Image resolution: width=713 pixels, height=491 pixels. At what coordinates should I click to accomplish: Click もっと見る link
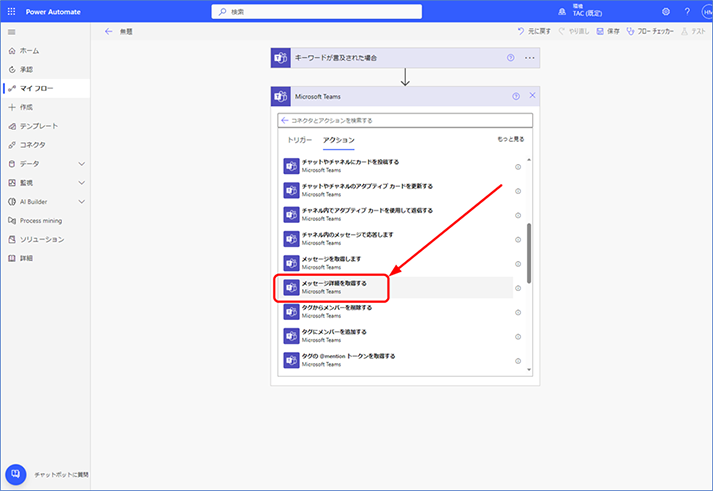coord(511,139)
